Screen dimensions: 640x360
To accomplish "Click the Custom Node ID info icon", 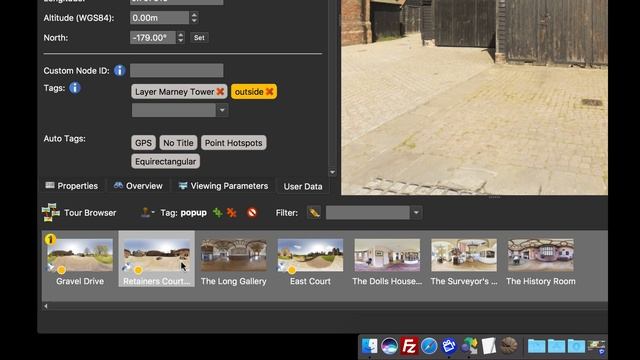I will coord(119,70).
